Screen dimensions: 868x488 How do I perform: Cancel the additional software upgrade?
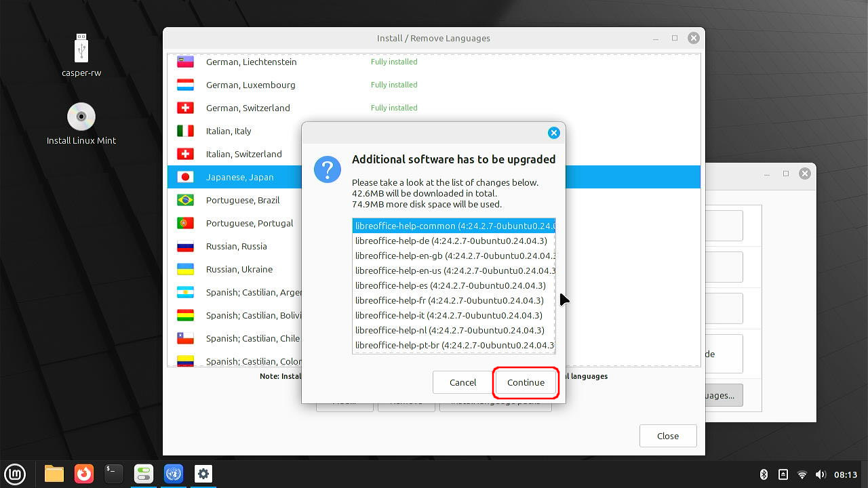pos(462,382)
